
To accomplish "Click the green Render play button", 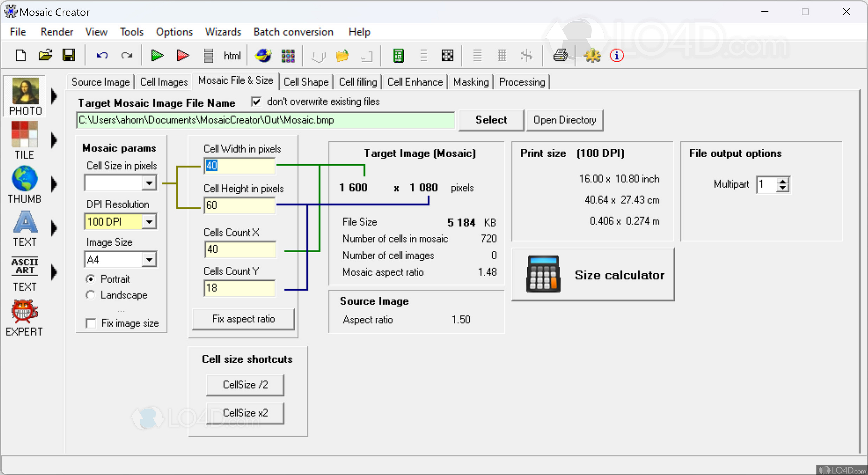I will 157,56.
